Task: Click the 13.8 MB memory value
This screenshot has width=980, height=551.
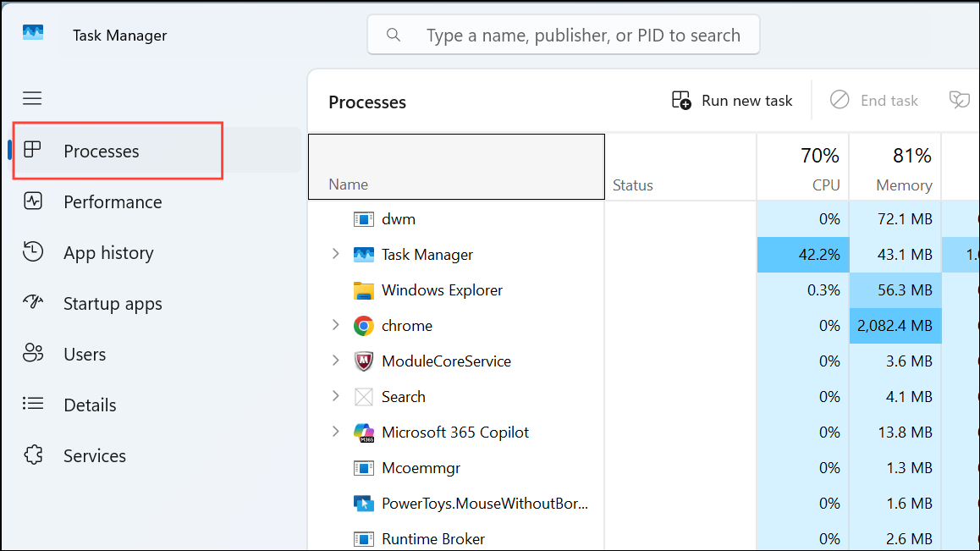Action: (x=905, y=433)
